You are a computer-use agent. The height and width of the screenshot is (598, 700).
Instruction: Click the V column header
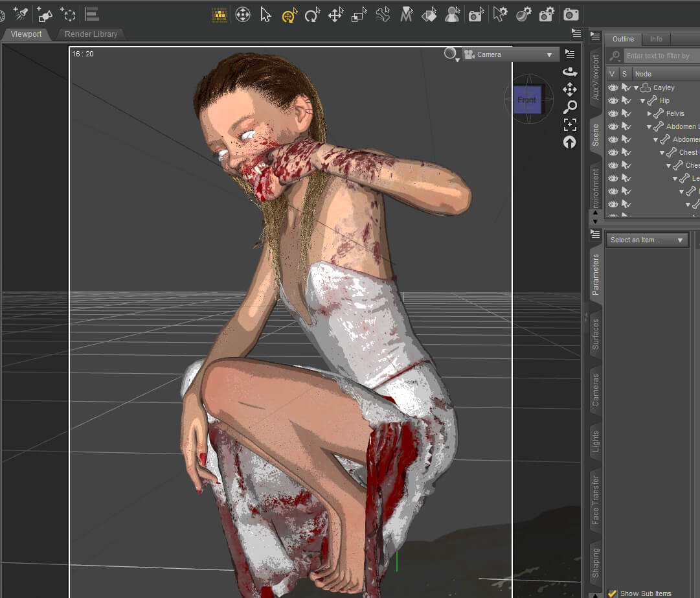point(613,74)
